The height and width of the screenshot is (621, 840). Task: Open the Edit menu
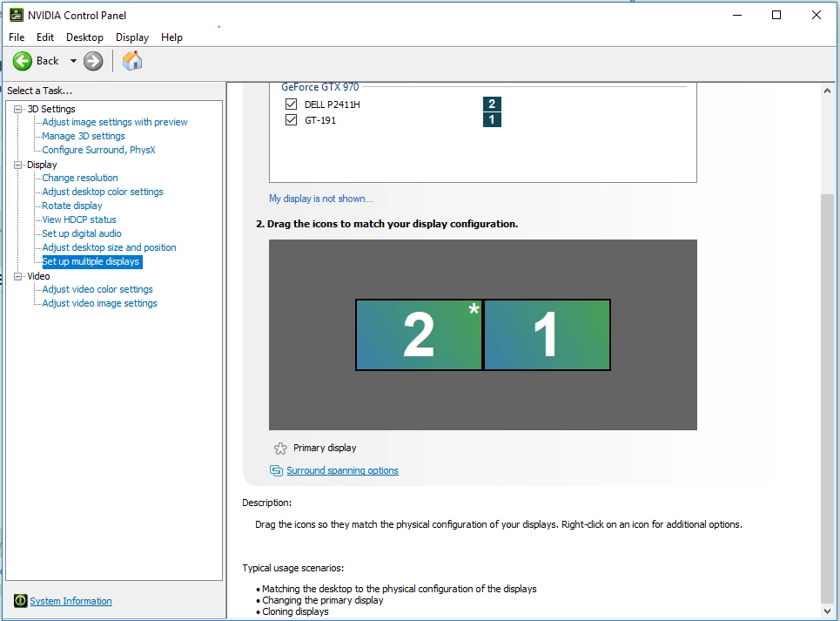(45, 37)
